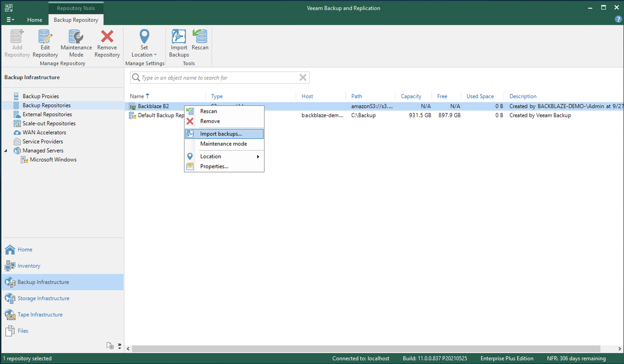Screen dimensions: 624x364
Task: Sort by the Capacity column header
Action: (x=411, y=96)
